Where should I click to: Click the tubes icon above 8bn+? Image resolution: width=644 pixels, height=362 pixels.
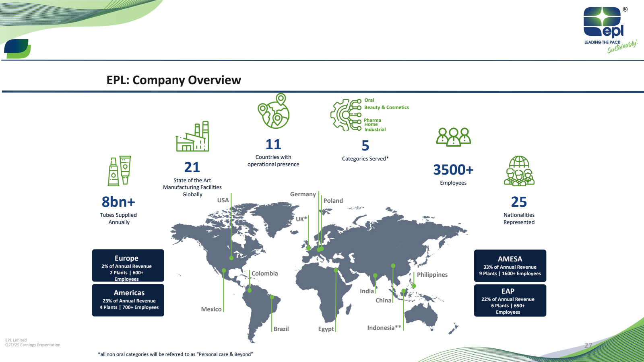(120, 171)
